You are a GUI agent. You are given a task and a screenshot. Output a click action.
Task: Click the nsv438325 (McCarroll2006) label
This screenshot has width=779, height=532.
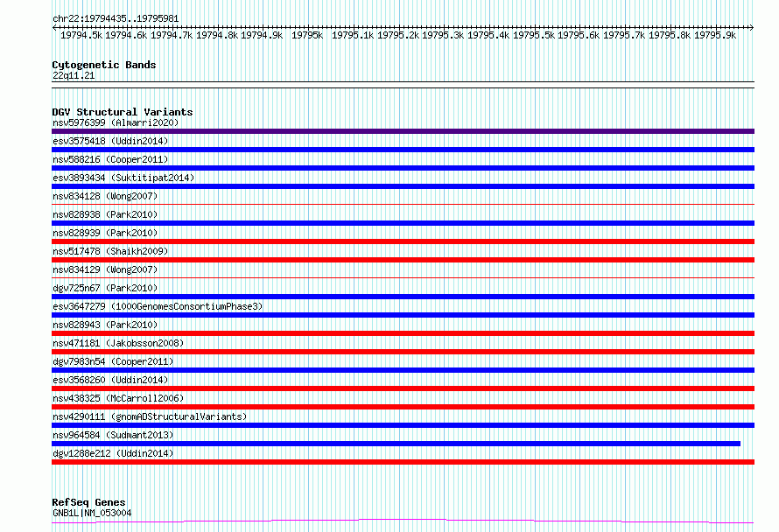pyautogui.click(x=118, y=398)
